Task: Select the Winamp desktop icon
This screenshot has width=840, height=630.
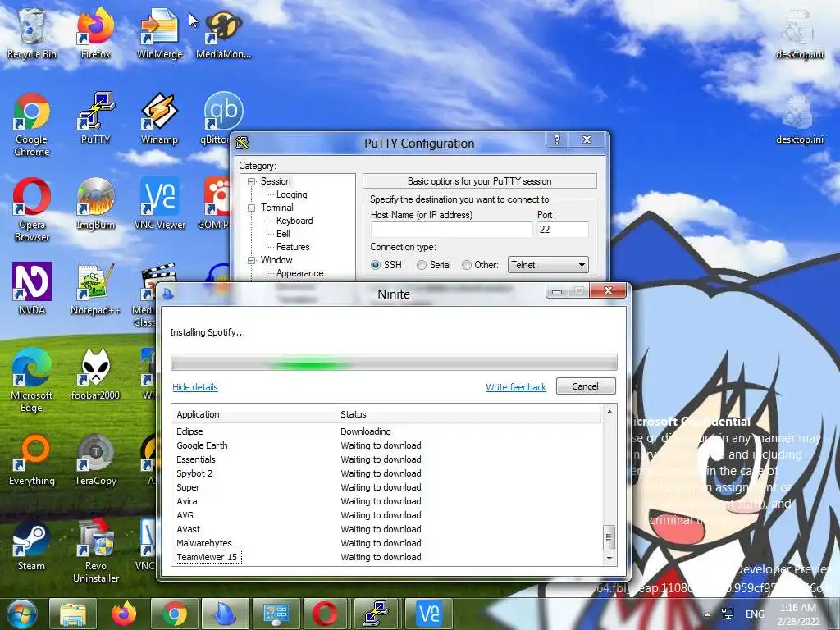Action: pyautogui.click(x=159, y=118)
